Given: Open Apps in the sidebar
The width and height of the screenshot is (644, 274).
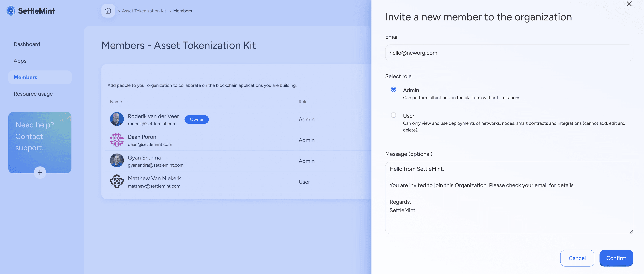Looking at the screenshot, I should pyautogui.click(x=20, y=61).
